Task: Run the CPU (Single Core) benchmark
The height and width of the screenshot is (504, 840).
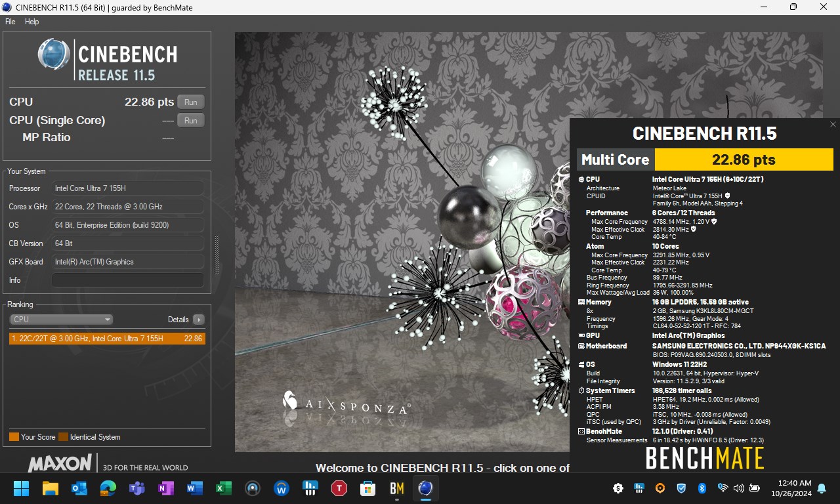Action: point(190,120)
